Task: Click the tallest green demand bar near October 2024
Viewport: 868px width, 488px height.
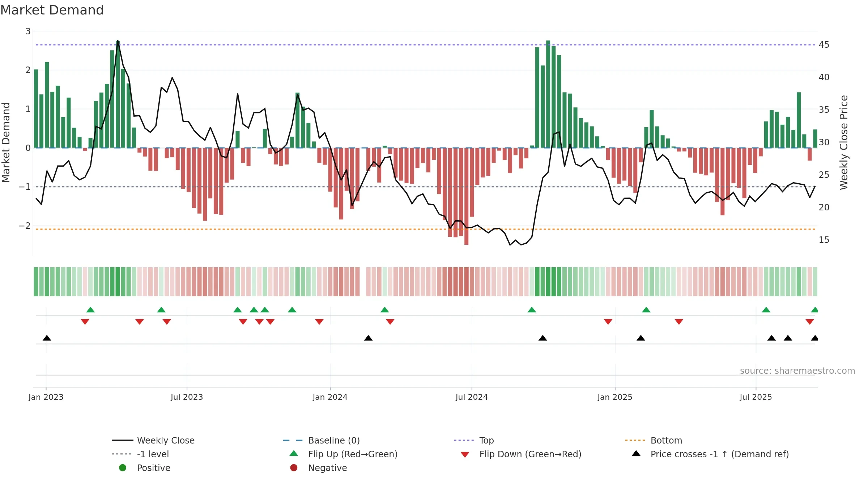Action: pyautogui.click(x=548, y=94)
